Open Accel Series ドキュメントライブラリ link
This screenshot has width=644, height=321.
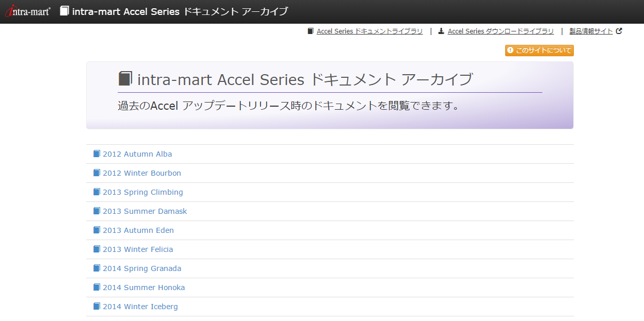pyautogui.click(x=369, y=31)
